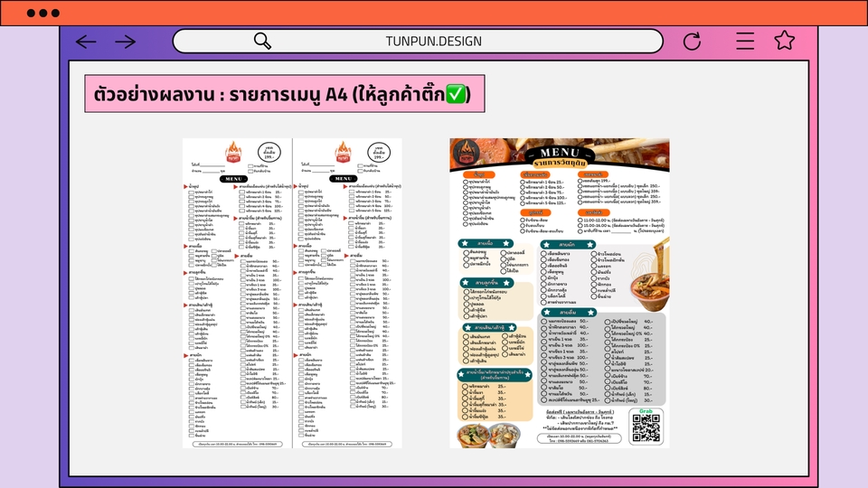Go forward with the right arrow
This screenshot has height=488, width=868.
point(126,42)
